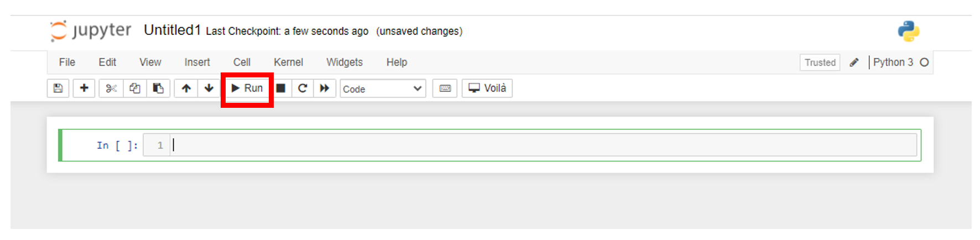Launch the Voilà preview button

pyautogui.click(x=487, y=88)
